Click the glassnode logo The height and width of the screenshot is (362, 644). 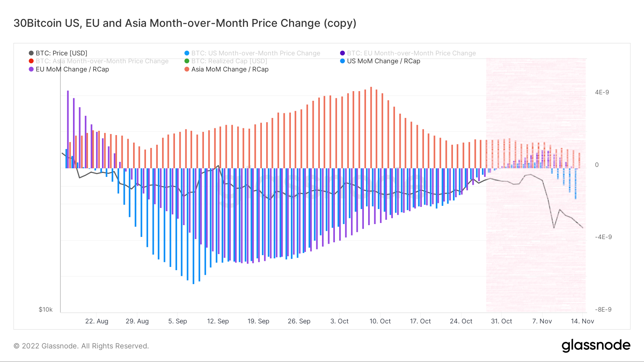[x=596, y=345]
